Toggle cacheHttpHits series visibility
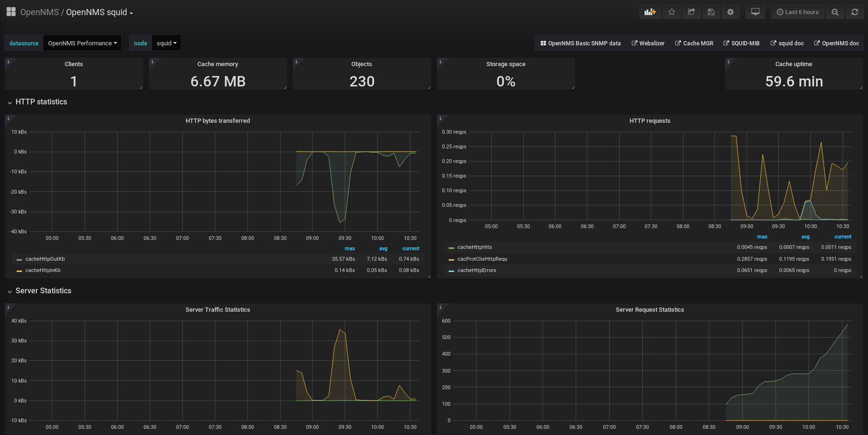 click(474, 247)
